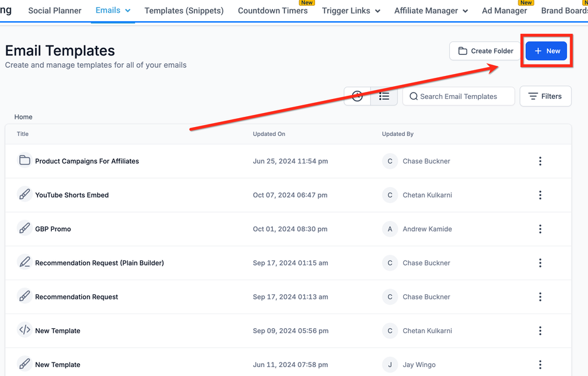Screen dimensions: 588x376
Task: Switch to the list view layout
Action: 384,96
